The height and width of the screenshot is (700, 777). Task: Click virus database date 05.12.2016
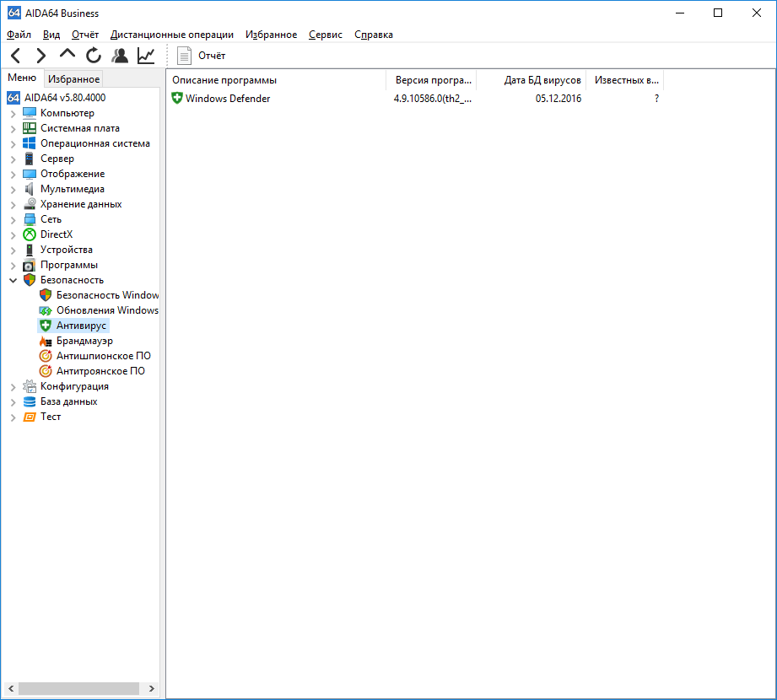558,99
